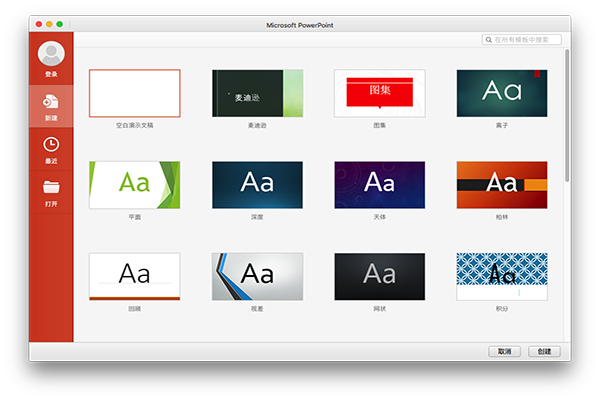Click the 麦迪逊 caption below the thumbnail

257,125
